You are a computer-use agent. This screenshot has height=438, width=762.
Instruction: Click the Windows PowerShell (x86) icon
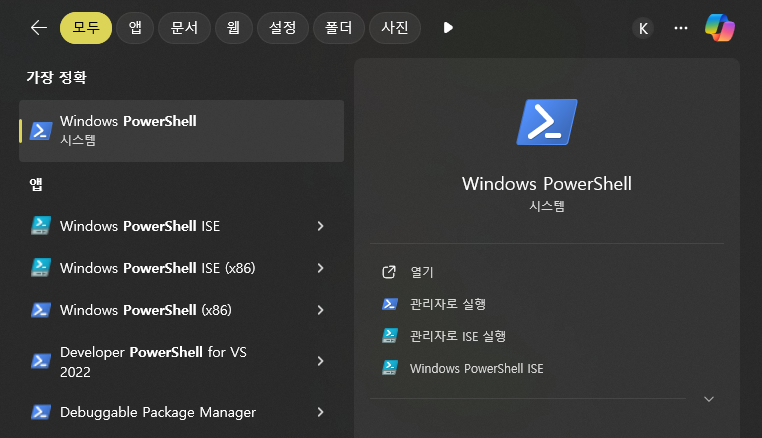point(41,310)
